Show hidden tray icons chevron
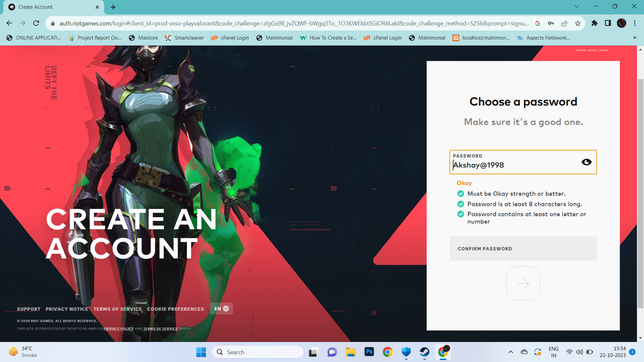The image size is (644, 362). [x=511, y=352]
